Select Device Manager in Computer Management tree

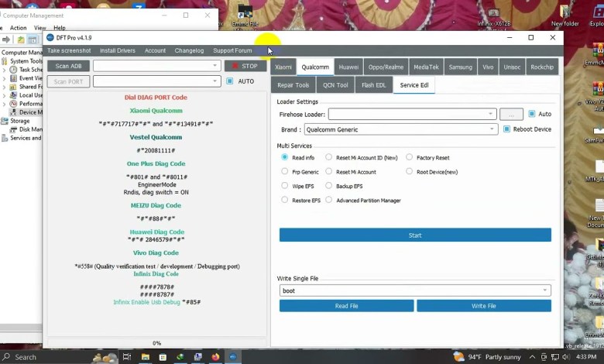(x=31, y=112)
